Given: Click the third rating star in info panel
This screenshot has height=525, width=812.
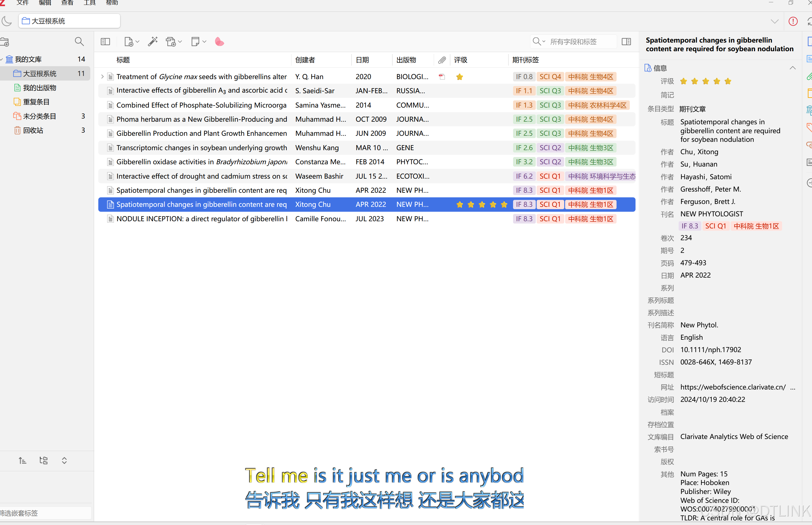Looking at the screenshot, I should tap(706, 81).
